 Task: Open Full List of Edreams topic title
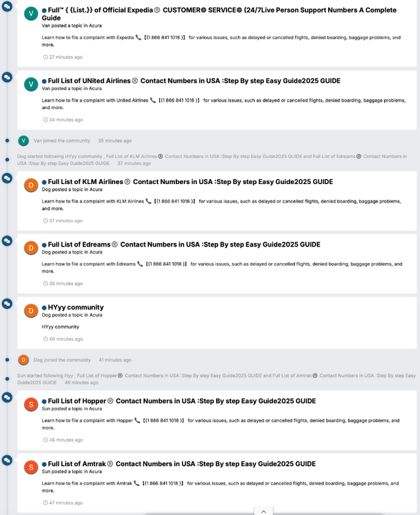pos(184,244)
